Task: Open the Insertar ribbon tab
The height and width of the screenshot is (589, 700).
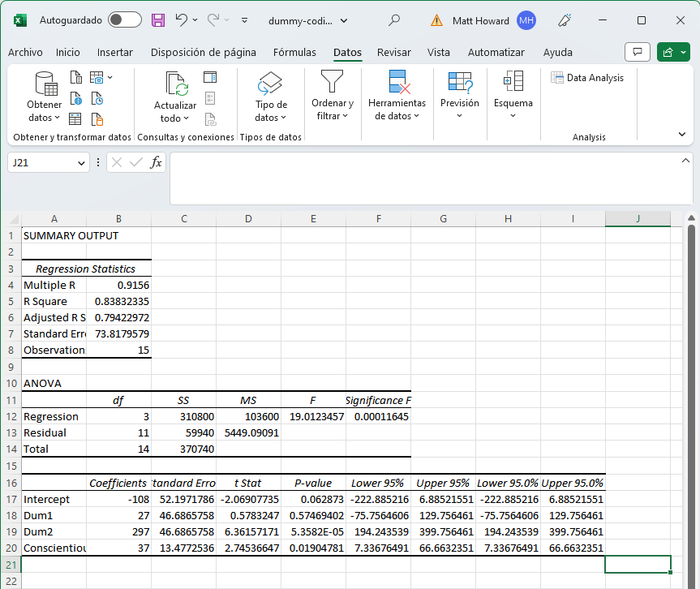Action: (x=115, y=52)
